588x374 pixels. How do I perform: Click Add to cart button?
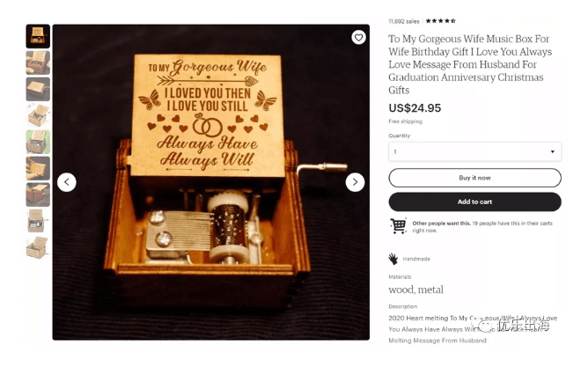tap(474, 202)
